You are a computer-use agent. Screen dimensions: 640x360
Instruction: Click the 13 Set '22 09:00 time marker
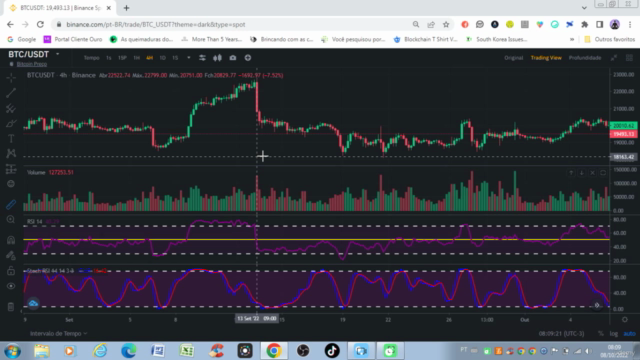(257, 318)
